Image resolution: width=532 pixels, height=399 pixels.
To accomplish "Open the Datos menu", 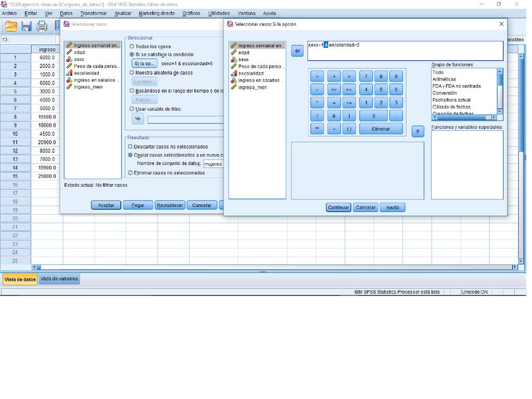I will click(x=66, y=13).
